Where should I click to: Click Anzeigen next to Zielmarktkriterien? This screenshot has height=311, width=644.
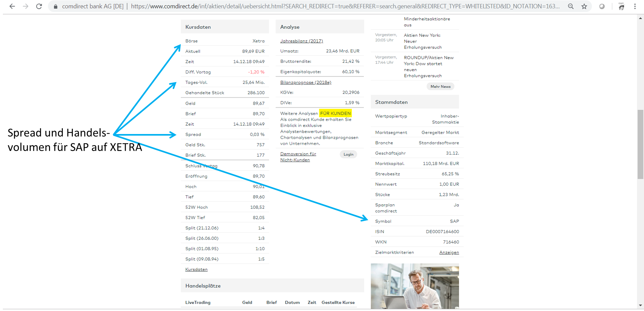point(449,253)
